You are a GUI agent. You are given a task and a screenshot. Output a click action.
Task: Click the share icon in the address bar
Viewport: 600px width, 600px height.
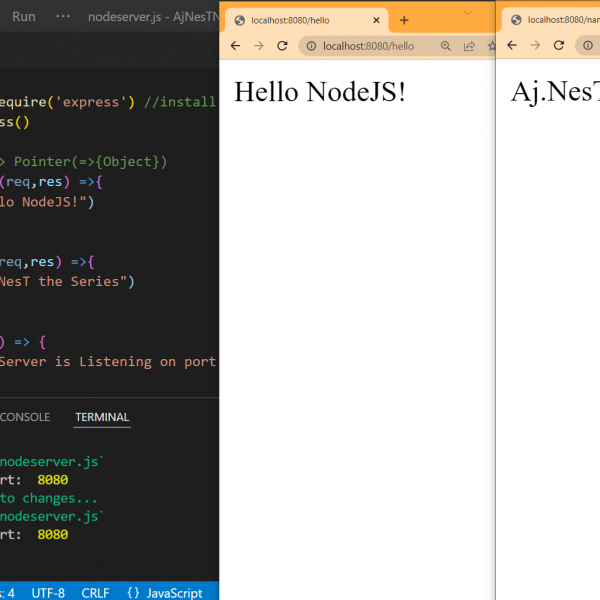pos(468,46)
